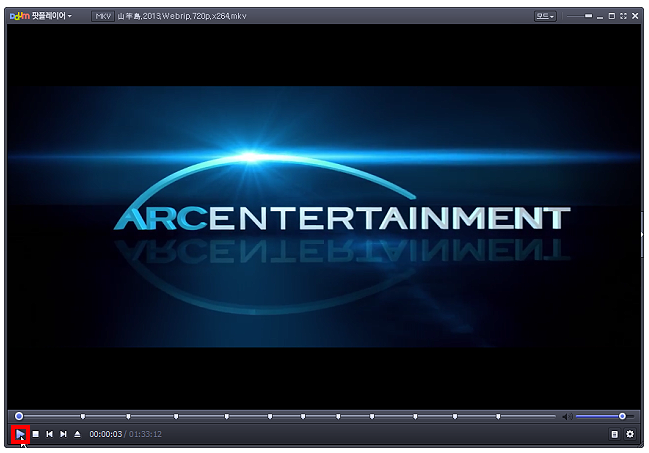Close the PotPlayer window
The height and width of the screenshot is (453, 649).
coord(635,16)
